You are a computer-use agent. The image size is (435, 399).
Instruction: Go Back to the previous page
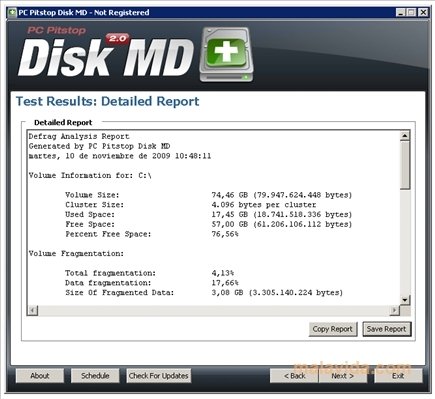(x=294, y=376)
